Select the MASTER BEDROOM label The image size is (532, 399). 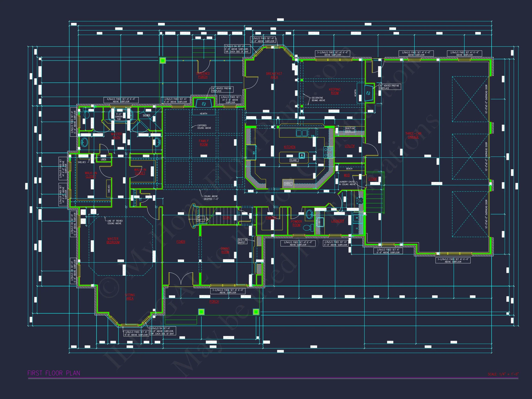113,240
